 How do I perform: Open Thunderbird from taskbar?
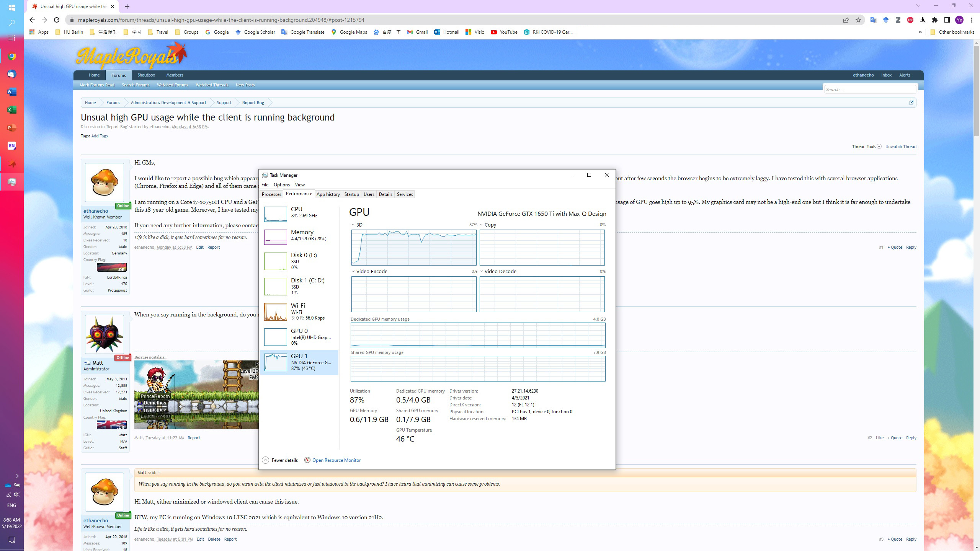11,74
